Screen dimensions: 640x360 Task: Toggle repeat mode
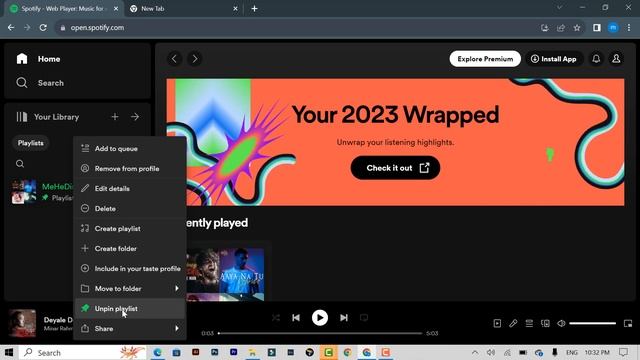tap(364, 318)
